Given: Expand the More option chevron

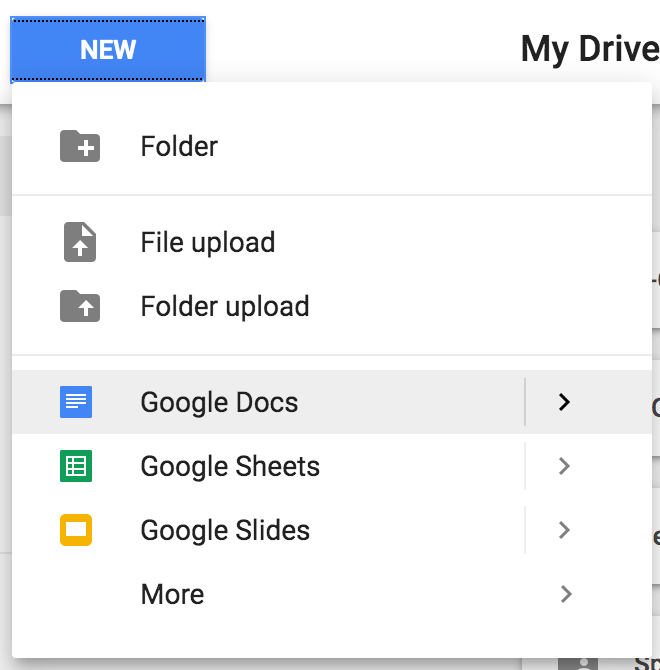Looking at the screenshot, I should (566, 594).
